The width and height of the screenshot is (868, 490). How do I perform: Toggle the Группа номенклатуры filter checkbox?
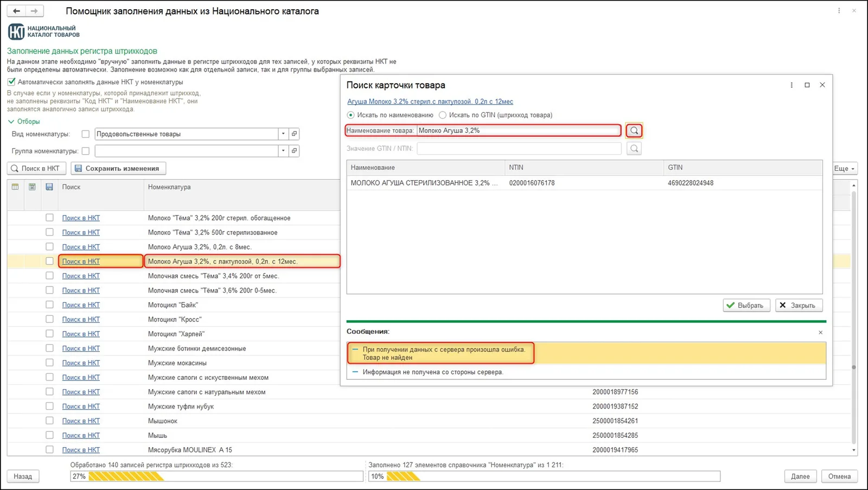click(x=85, y=151)
